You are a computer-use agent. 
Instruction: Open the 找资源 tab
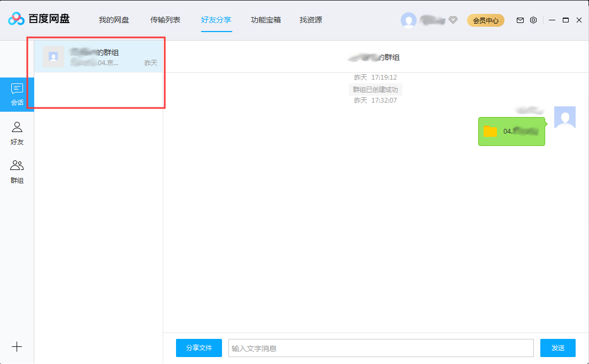tap(310, 20)
